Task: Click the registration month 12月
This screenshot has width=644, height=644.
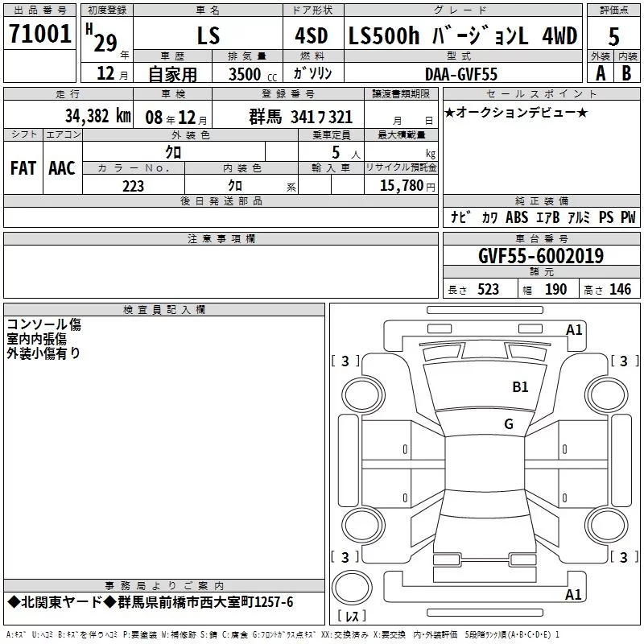Action: tap(113, 73)
